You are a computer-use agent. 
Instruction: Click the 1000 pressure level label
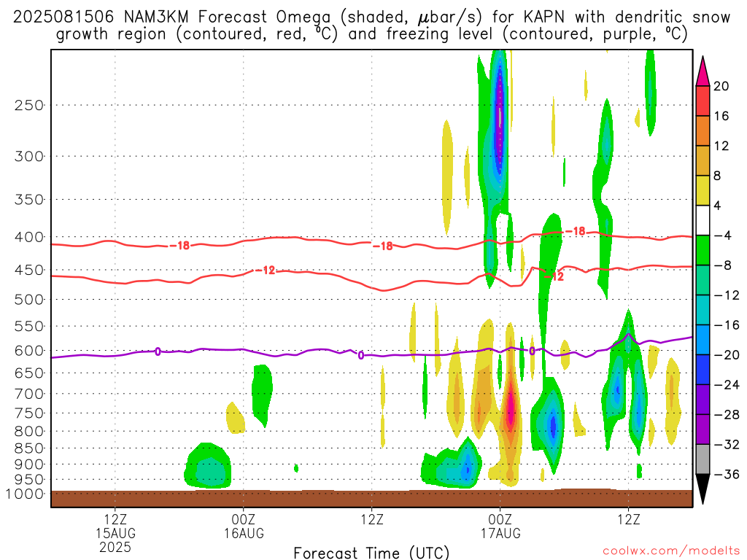click(25, 494)
